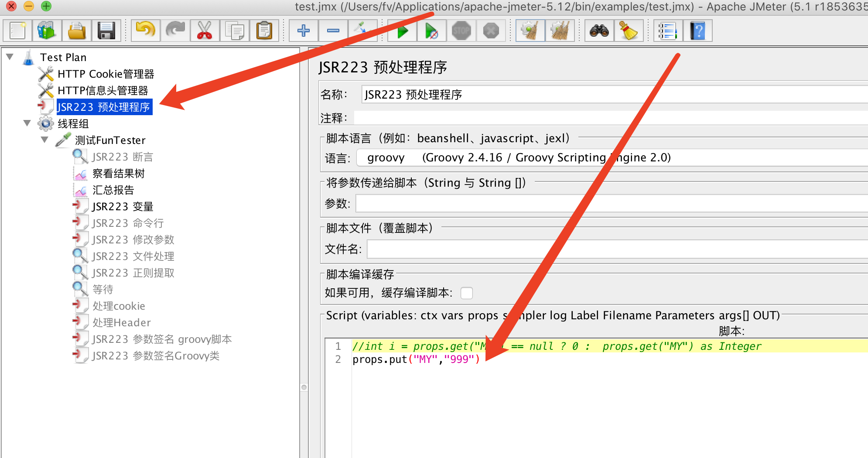The image size is (868, 458).
Task: Start the test without pauses
Action: pos(432,31)
